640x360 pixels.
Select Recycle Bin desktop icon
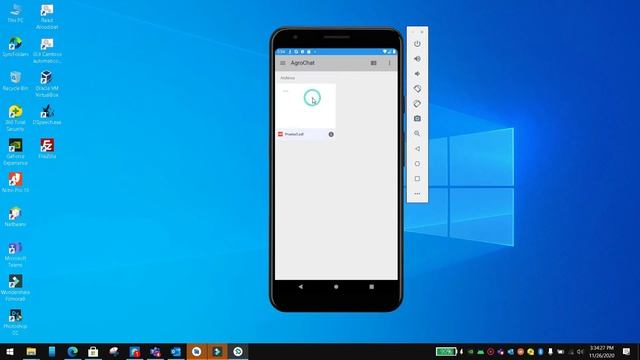pos(16,81)
